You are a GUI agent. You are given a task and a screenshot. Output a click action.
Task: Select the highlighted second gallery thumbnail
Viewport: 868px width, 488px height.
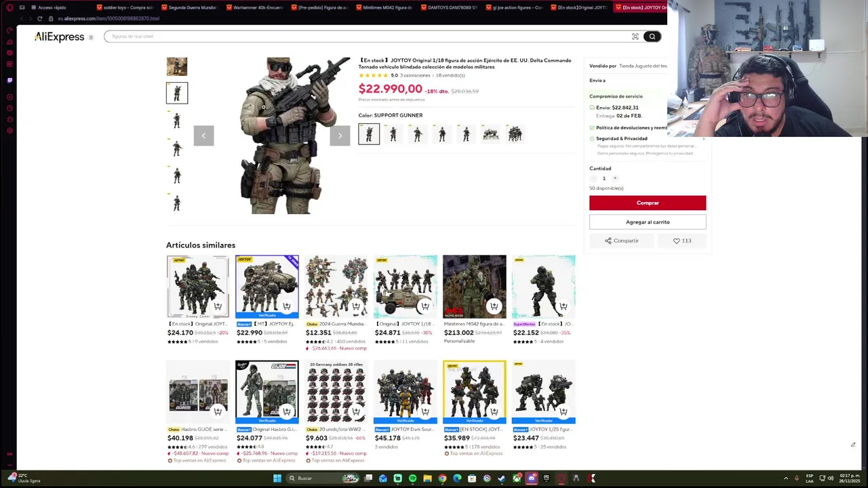click(x=177, y=93)
